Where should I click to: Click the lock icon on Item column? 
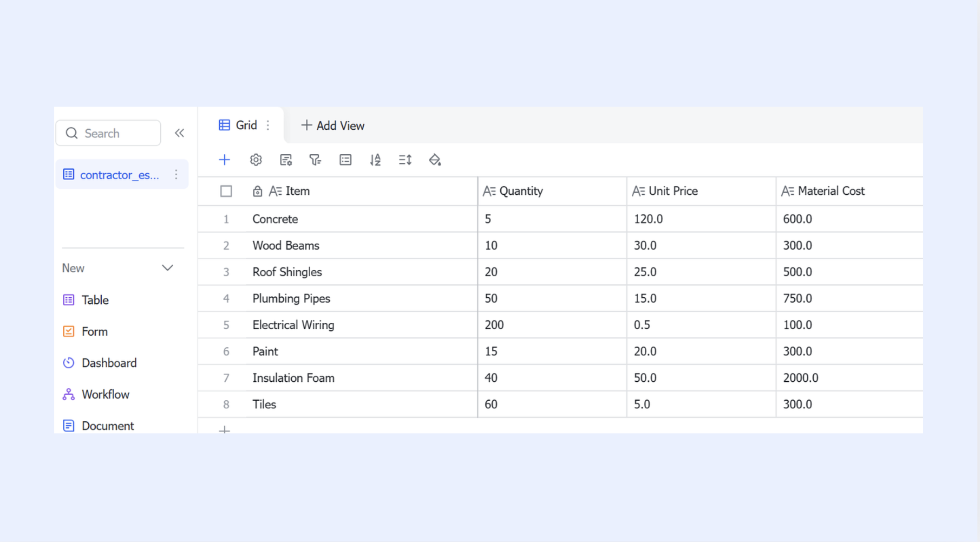pyautogui.click(x=257, y=191)
